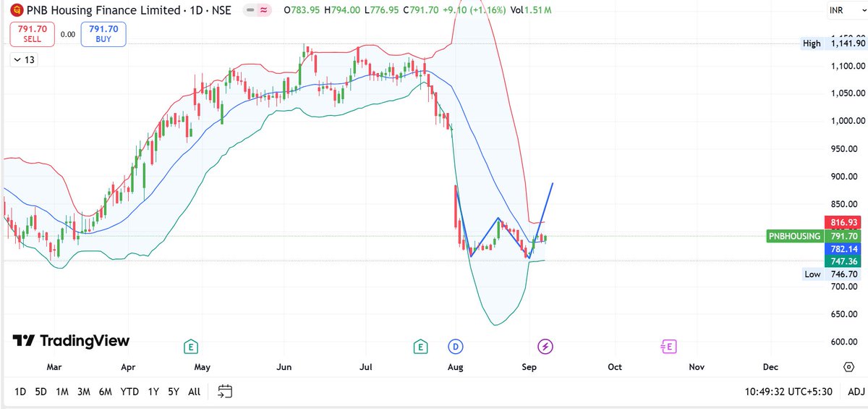The height and width of the screenshot is (409, 868).
Task: Toggle the ADJ adjustment setting
Action: click(x=856, y=392)
